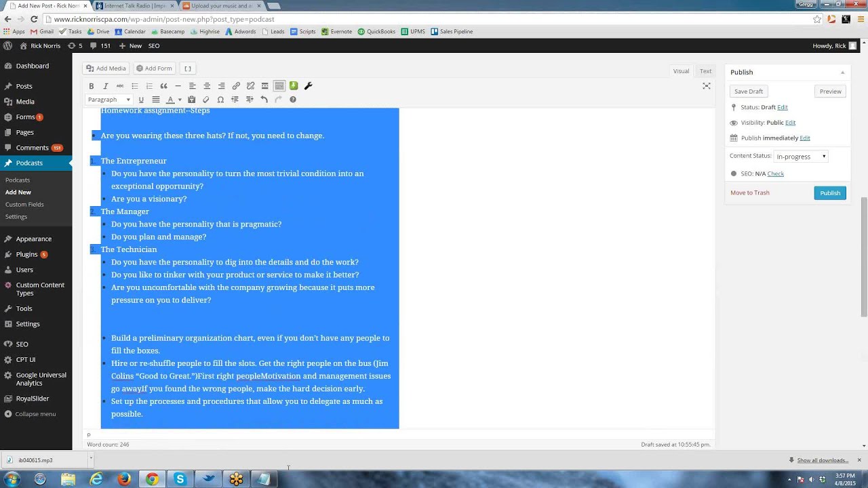
Task: Apply blockquote formatting
Action: [x=163, y=86]
